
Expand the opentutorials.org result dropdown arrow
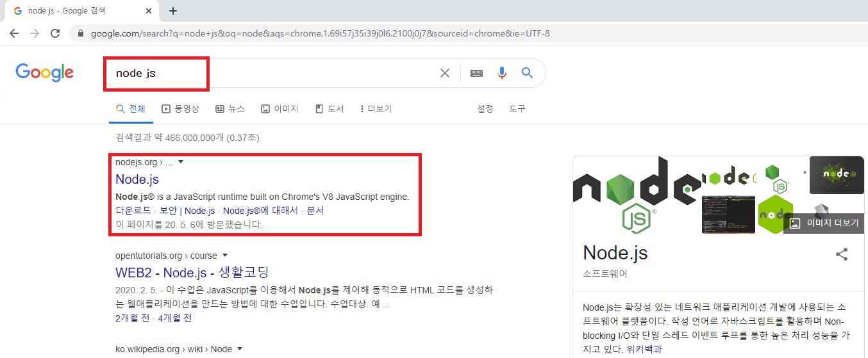click(225, 256)
